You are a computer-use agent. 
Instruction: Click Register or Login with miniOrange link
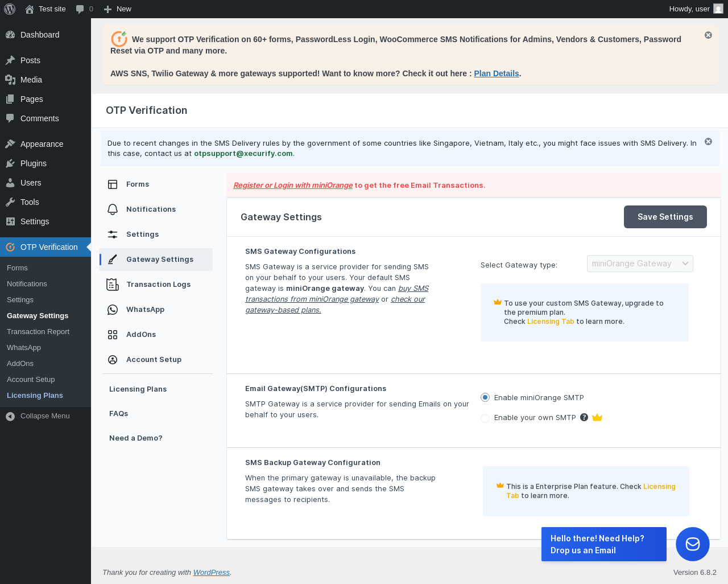click(293, 186)
